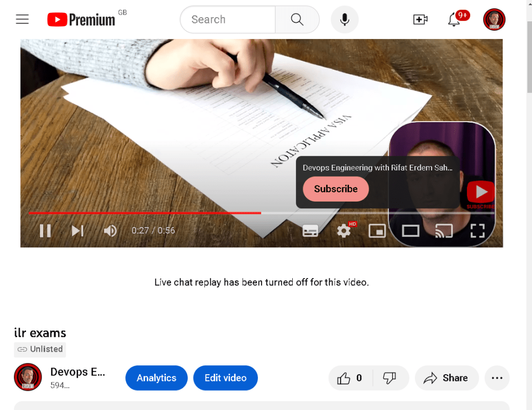Go to YouTube Premium home logo
The image size is (532, 410).
(82, 20)
